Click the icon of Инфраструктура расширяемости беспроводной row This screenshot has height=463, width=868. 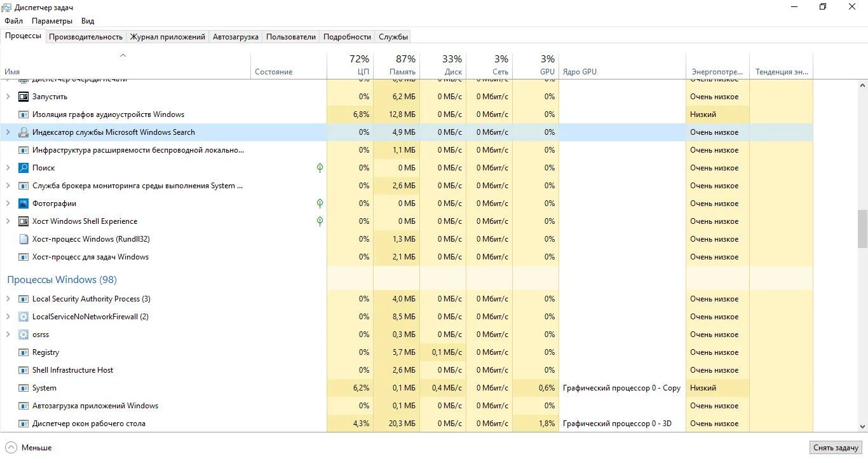pos(24,150)
